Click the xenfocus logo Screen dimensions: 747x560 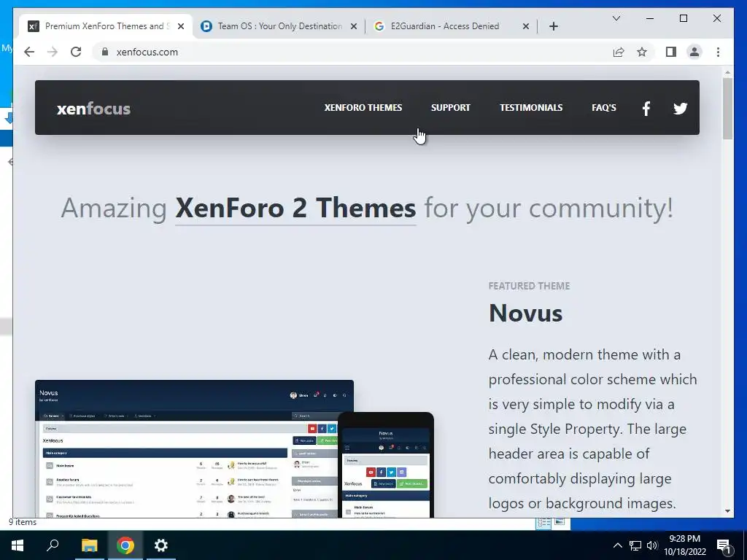click(x=93, y=109)
